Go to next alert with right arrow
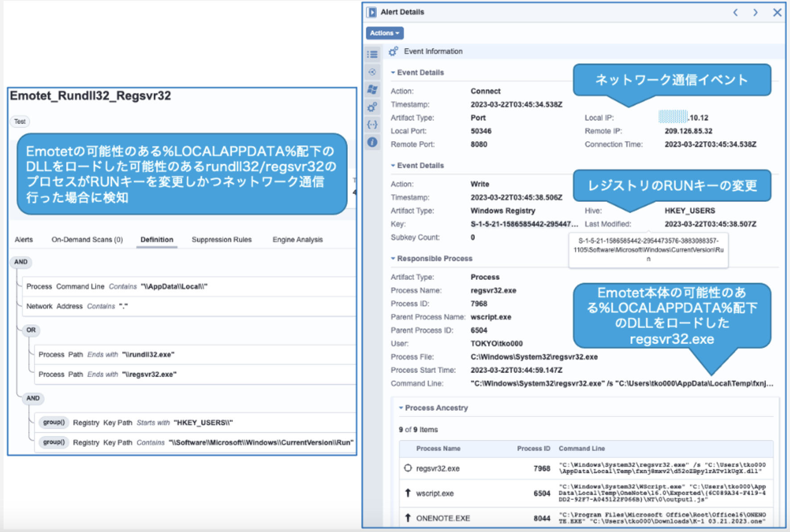The width and height of the screenshot is (790, 532). coord(755,12)
